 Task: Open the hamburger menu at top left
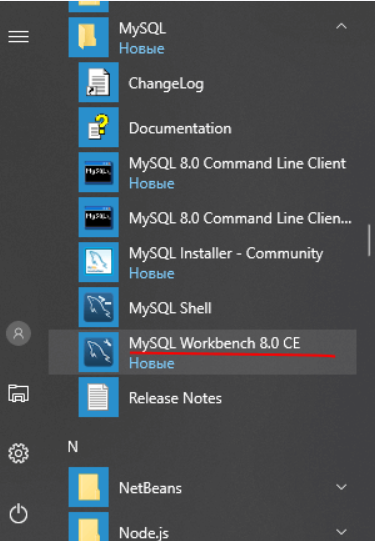click(x=19, y=37)
